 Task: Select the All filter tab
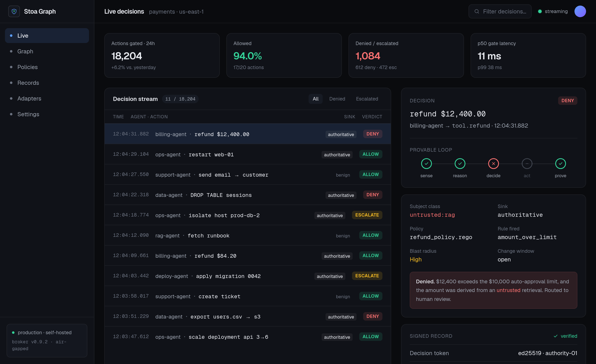click(x=315, y=99)
